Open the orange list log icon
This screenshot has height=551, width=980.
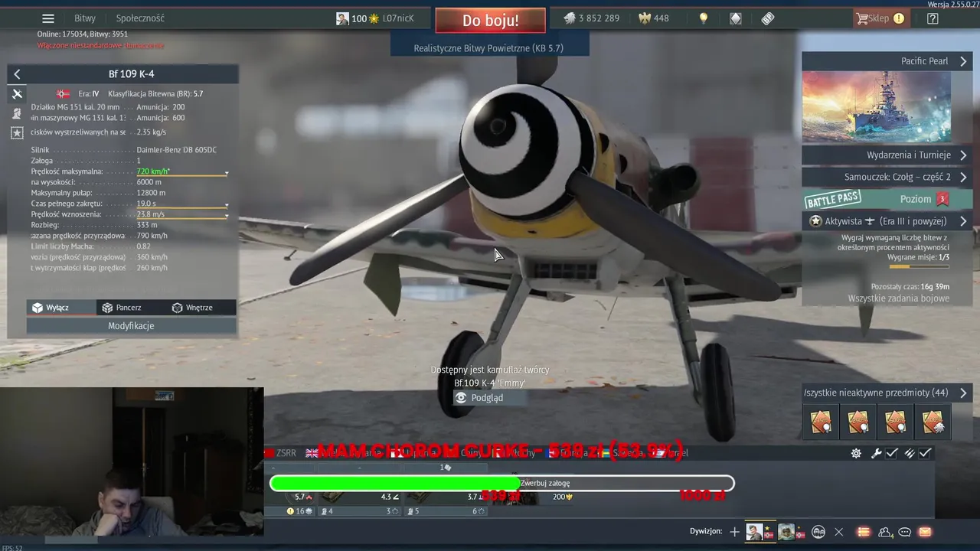pos(864,532)
